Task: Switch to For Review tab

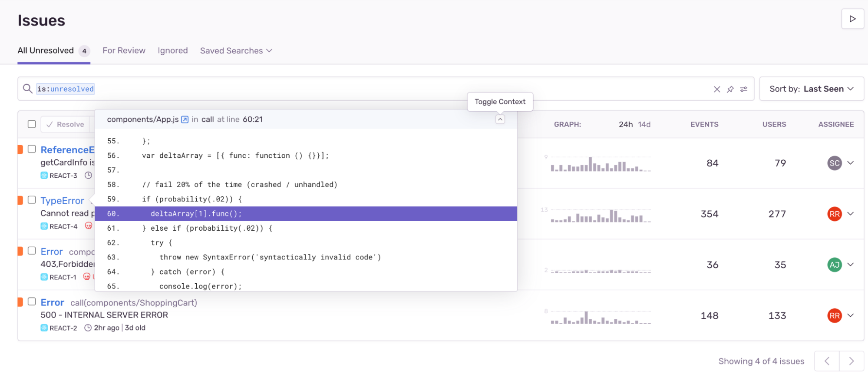Action: point(124,51)
